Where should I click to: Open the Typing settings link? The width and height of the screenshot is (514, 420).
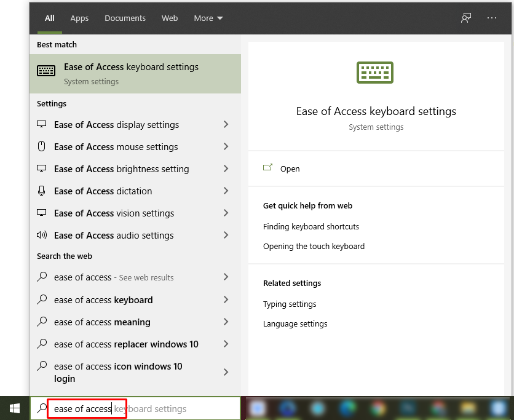coord(290,304)
